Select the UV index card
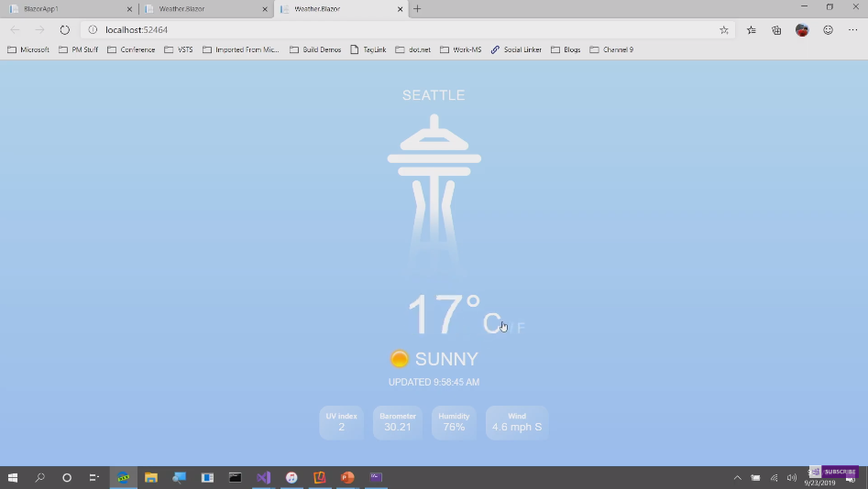Image resolution: width=868 pixels, height=489 pixels. [341, 423]
